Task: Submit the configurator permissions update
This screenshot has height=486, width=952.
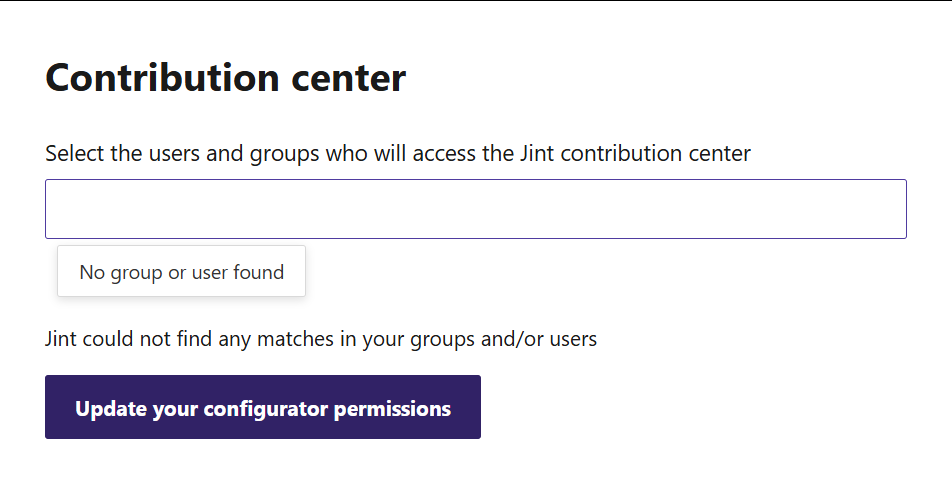Action: (263, 407)
